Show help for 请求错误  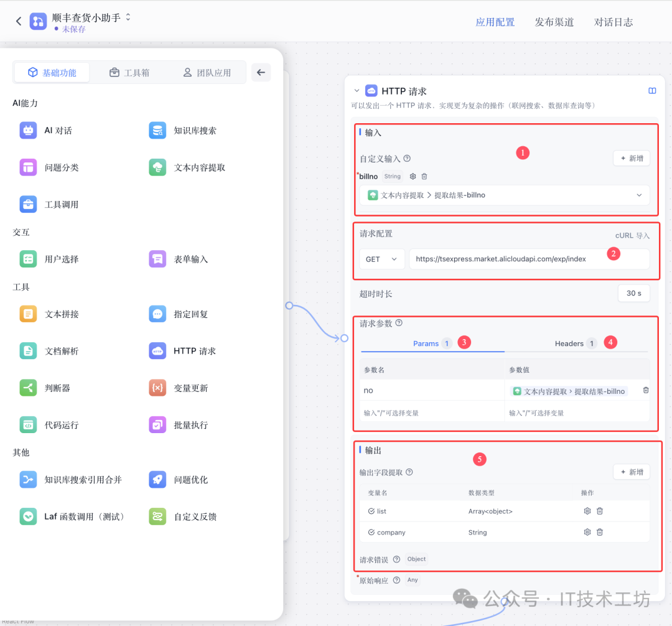pos(396,559)
